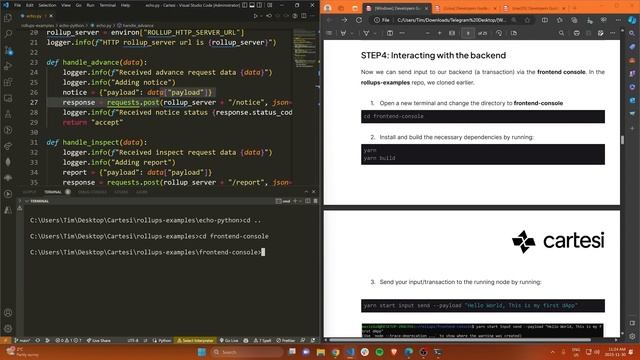640x360 pixels.
Task: Click the echo-python breadcrumb folder
Action: click(72, 25)
